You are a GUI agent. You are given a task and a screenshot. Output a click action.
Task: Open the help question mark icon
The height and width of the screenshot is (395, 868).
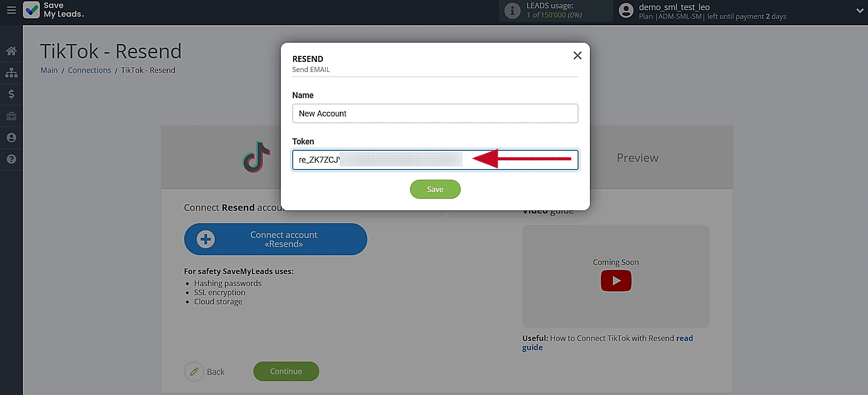(11, 159)
